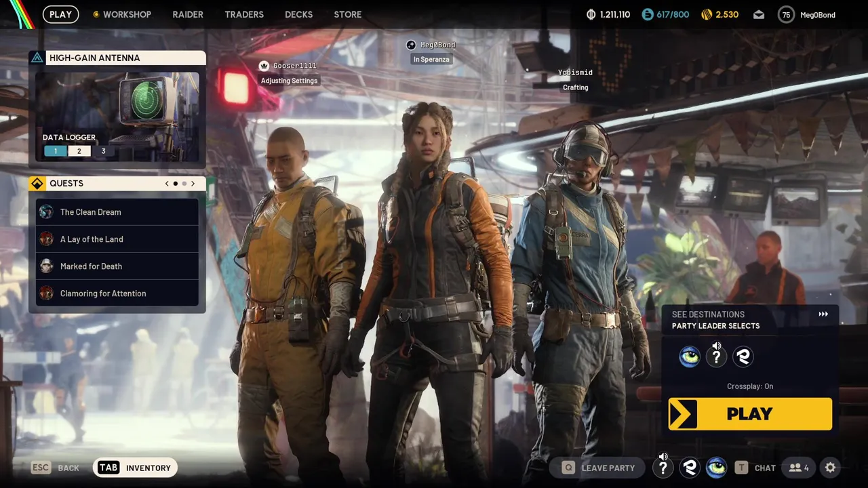Viewport: 868px width, 488px height.
Task: Click the 617/800 stash count
Action: pos(673,14)
